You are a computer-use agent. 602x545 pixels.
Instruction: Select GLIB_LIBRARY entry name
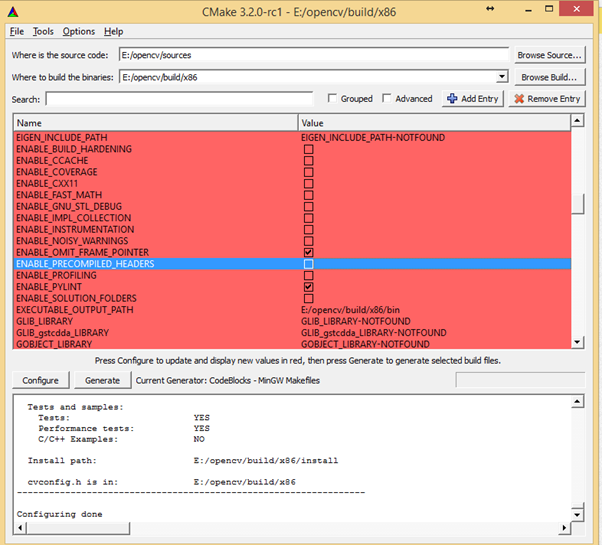click(45, 321)
